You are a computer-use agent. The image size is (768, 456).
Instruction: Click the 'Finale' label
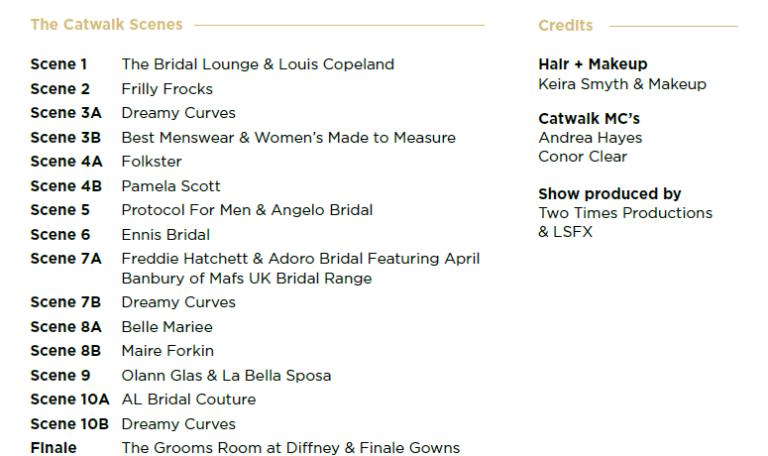53,448
